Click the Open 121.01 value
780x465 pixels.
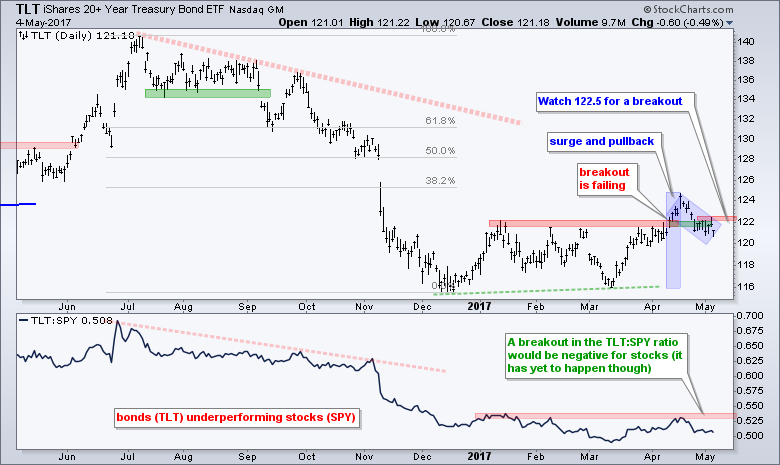point(310,23)
